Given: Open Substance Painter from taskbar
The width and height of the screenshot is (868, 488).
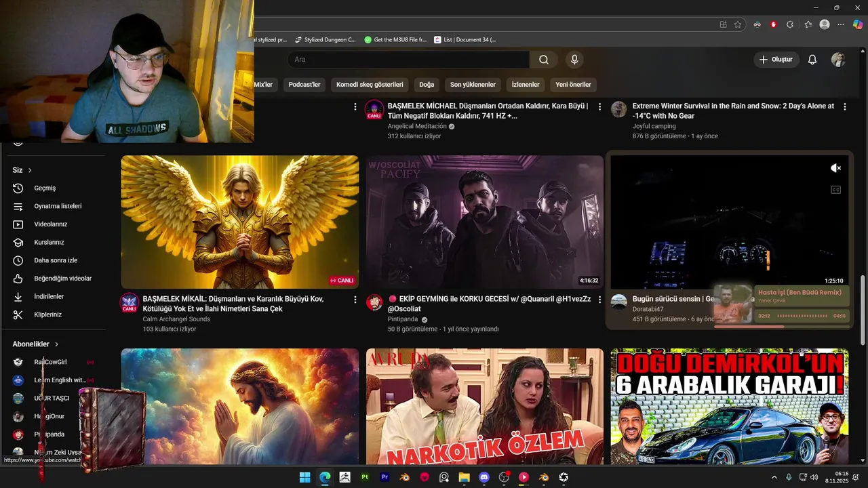Looking at the screenshot, I should tap(365, 477).
